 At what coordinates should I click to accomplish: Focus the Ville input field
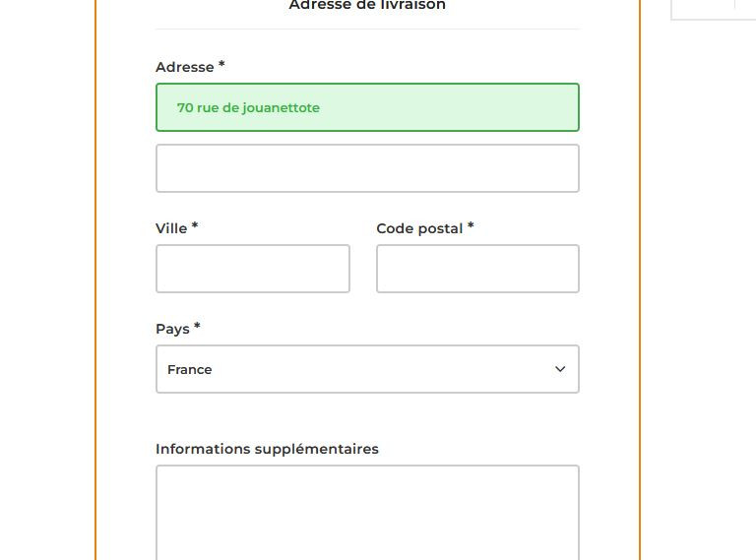pos(253,269)
